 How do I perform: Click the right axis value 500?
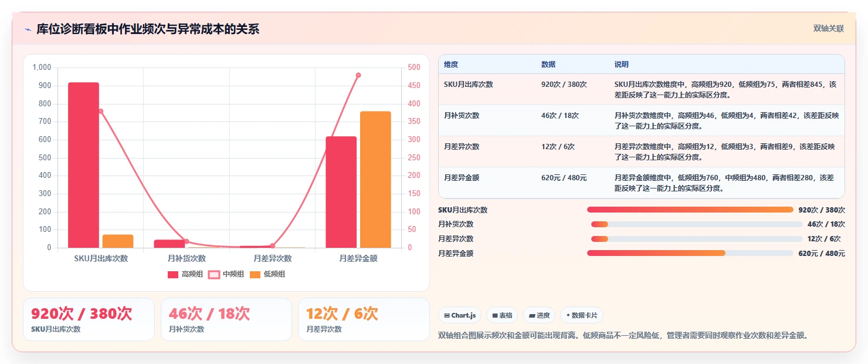coord(414,68)
